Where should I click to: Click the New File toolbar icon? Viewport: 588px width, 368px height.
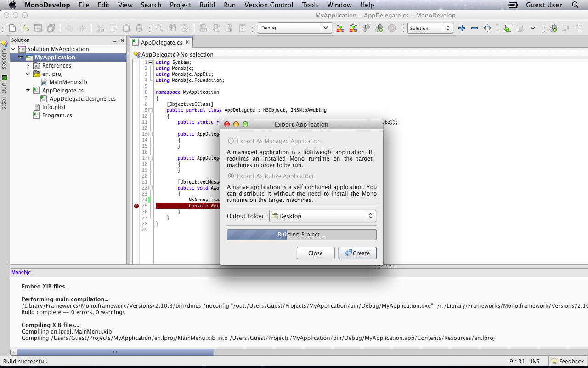tap(12, 28)
